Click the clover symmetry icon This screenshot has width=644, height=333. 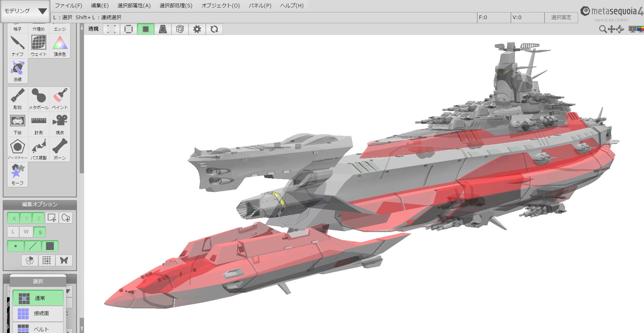(x=30, y=260)
